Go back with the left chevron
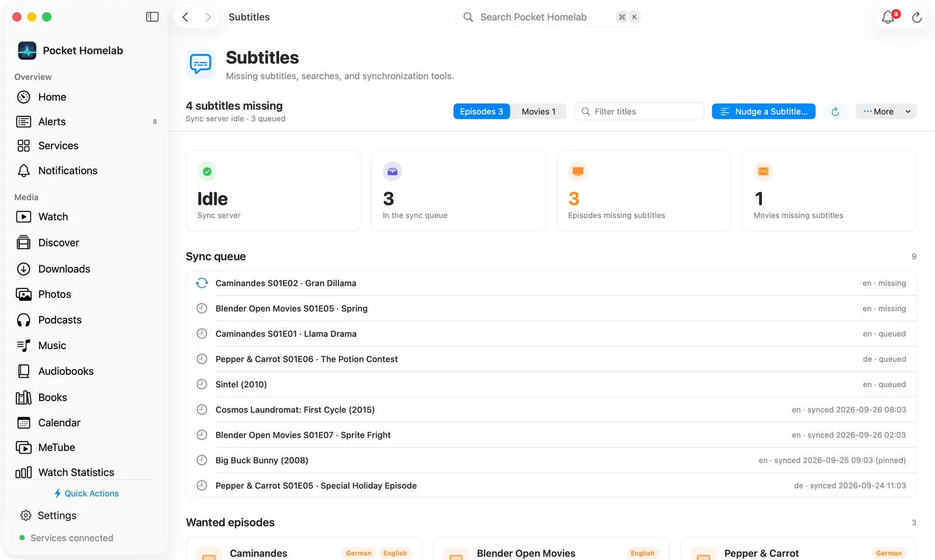The width and height of the screenshot is (935, 560). tap(185, 17)
